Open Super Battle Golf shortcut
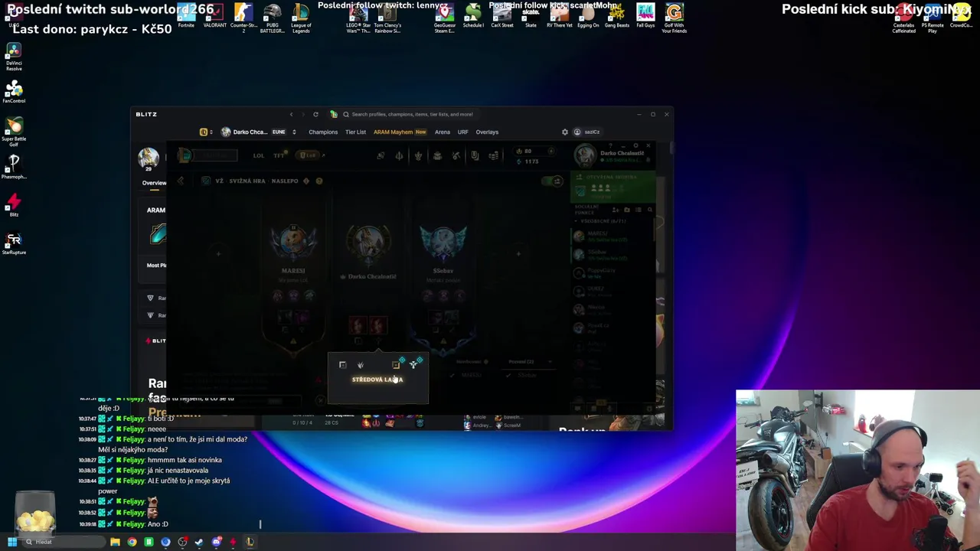Image resolution: width=980 pixels, height=551 pixels. click(14, 129)
